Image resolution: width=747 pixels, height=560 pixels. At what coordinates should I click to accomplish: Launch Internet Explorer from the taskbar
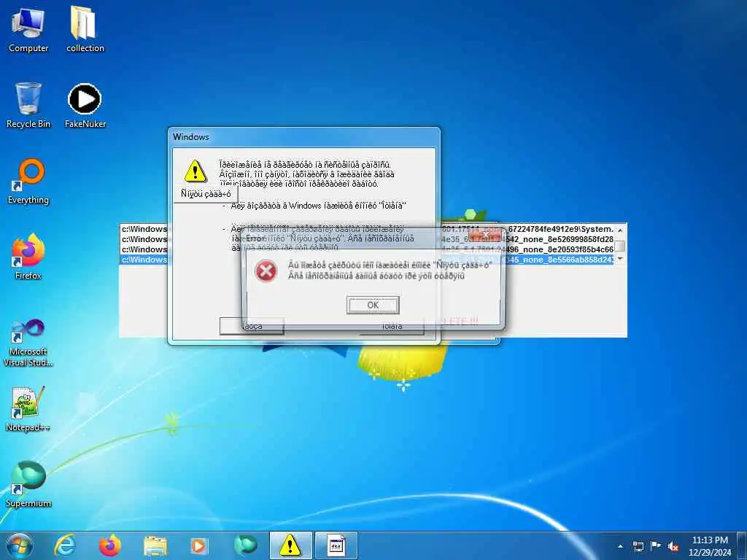tap(65, 545)
